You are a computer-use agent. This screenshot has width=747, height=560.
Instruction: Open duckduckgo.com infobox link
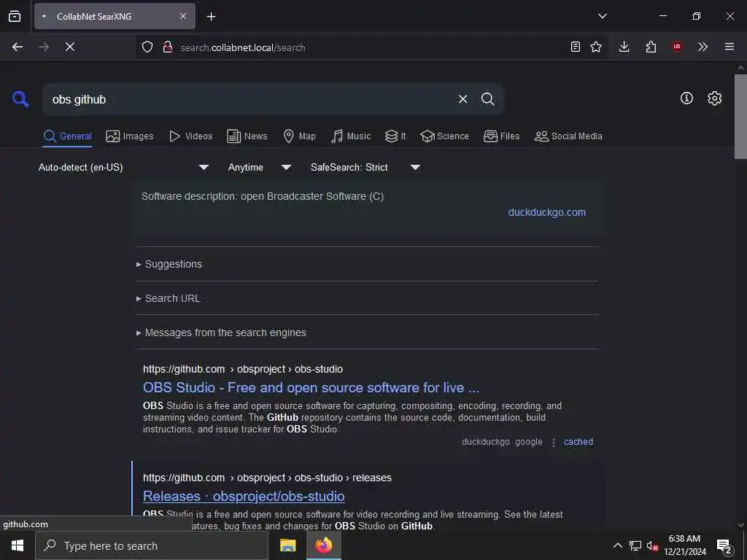[547, 212]
